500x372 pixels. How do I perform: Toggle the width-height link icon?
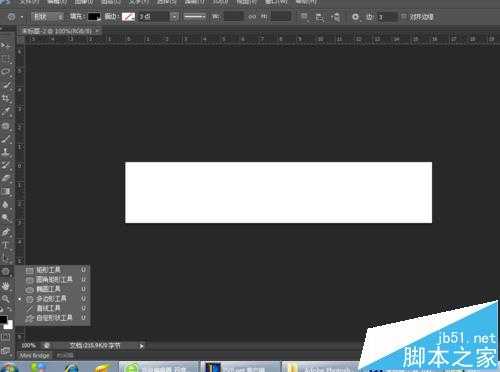(x=252, y=16)
